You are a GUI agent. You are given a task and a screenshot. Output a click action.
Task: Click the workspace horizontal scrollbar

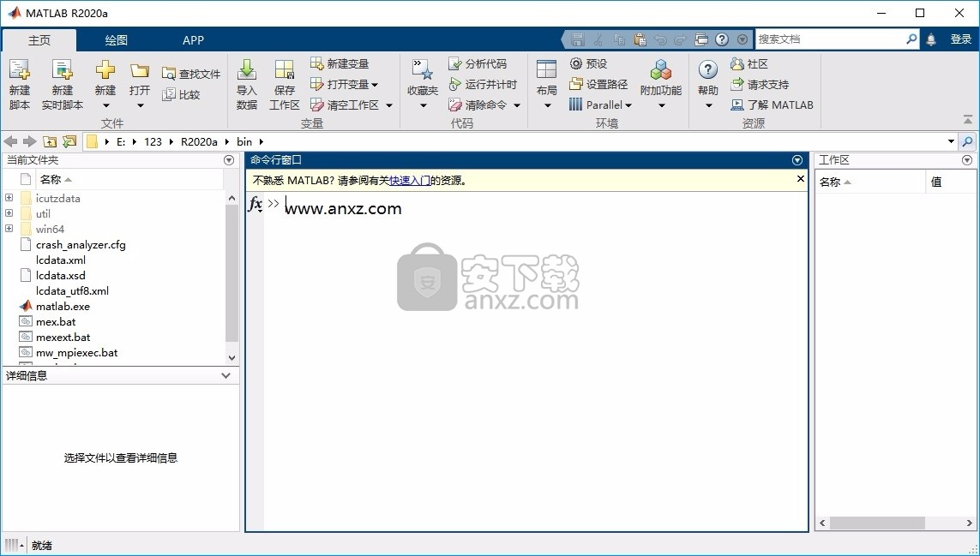(877, 523)
